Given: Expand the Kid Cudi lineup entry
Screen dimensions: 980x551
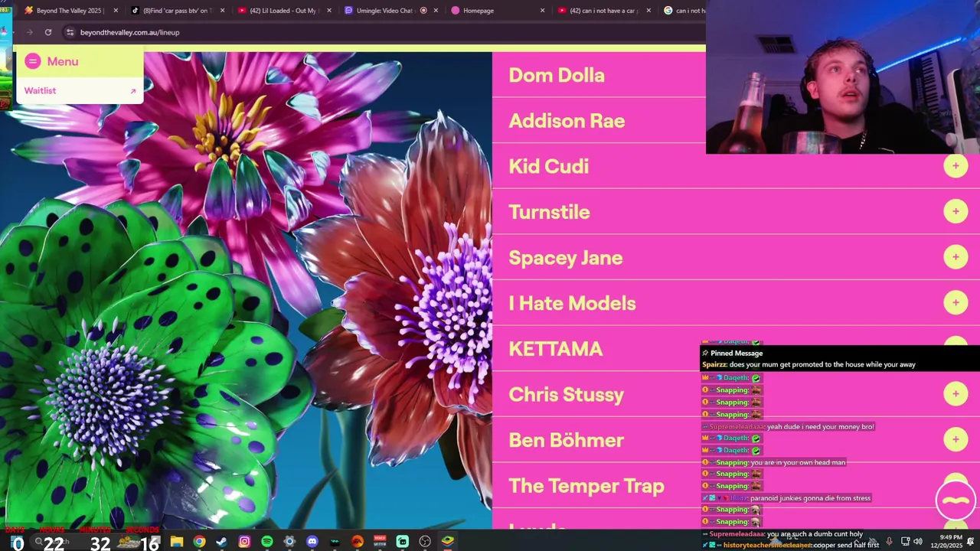Looking at the screenshot, I should pyautogui.click(x=955, y=165).
